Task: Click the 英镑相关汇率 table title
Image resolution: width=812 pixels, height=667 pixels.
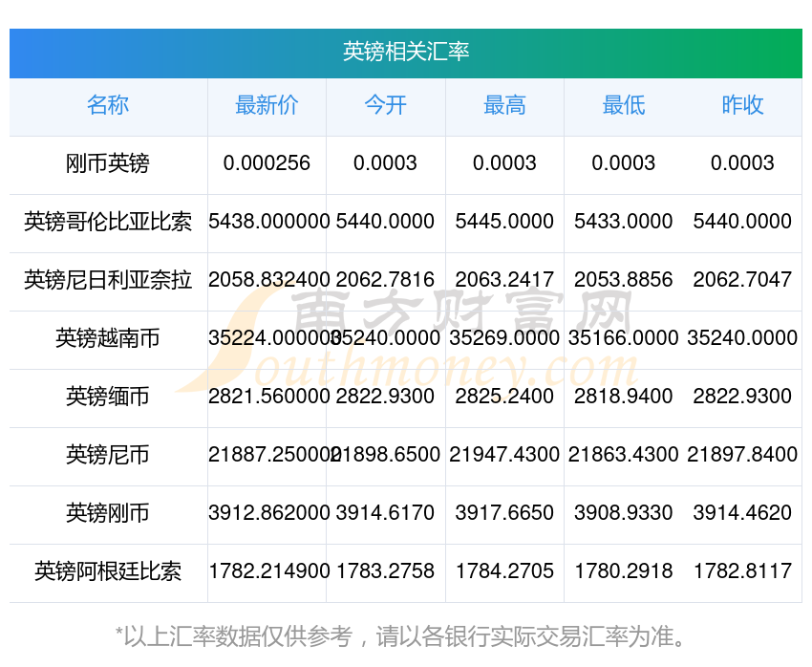Action: (x=406, y=52)
